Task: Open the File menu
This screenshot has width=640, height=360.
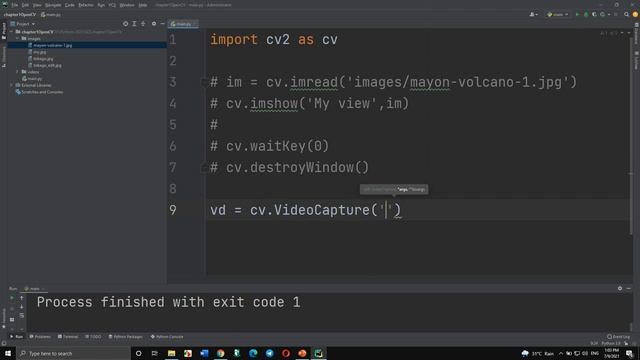Action: click(x=15, y=5)
